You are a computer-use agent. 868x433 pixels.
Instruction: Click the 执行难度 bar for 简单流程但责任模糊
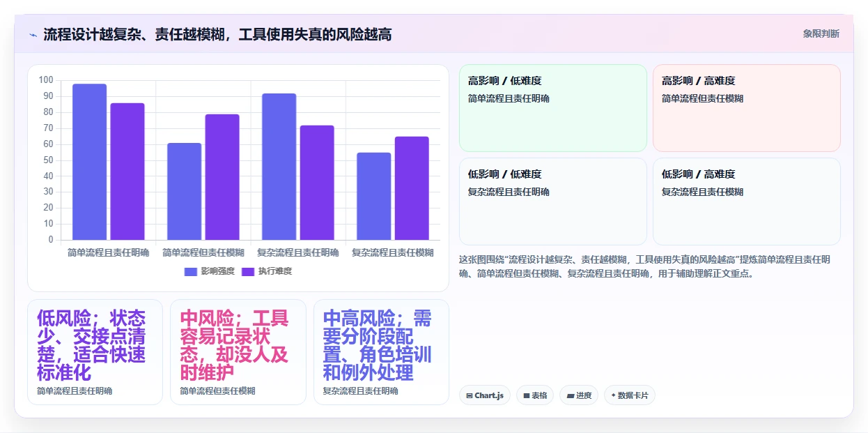(x=222, y=177)
